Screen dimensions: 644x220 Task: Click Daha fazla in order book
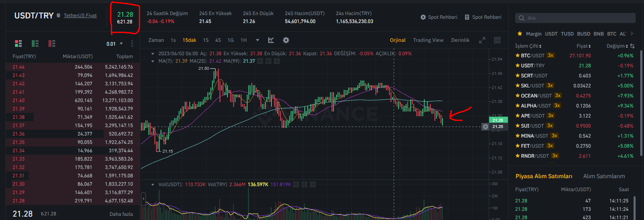tap(121, 214)
